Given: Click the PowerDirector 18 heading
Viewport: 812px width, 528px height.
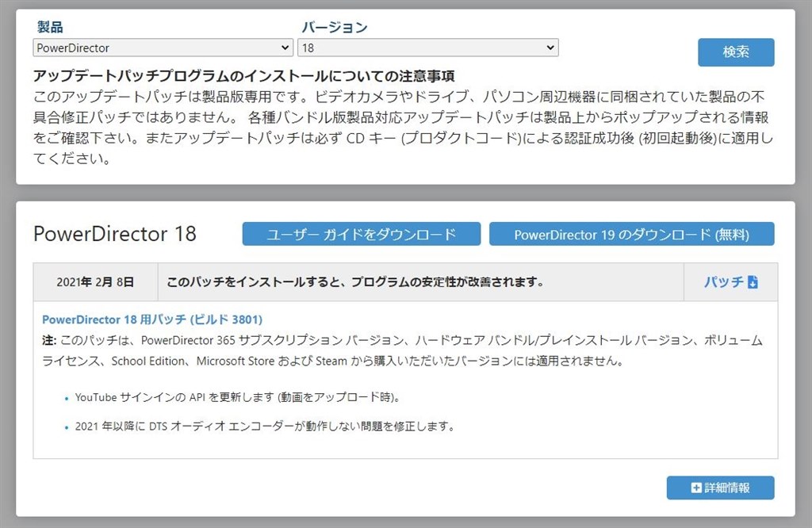Looking at the screenshot, I should (115, 234).
